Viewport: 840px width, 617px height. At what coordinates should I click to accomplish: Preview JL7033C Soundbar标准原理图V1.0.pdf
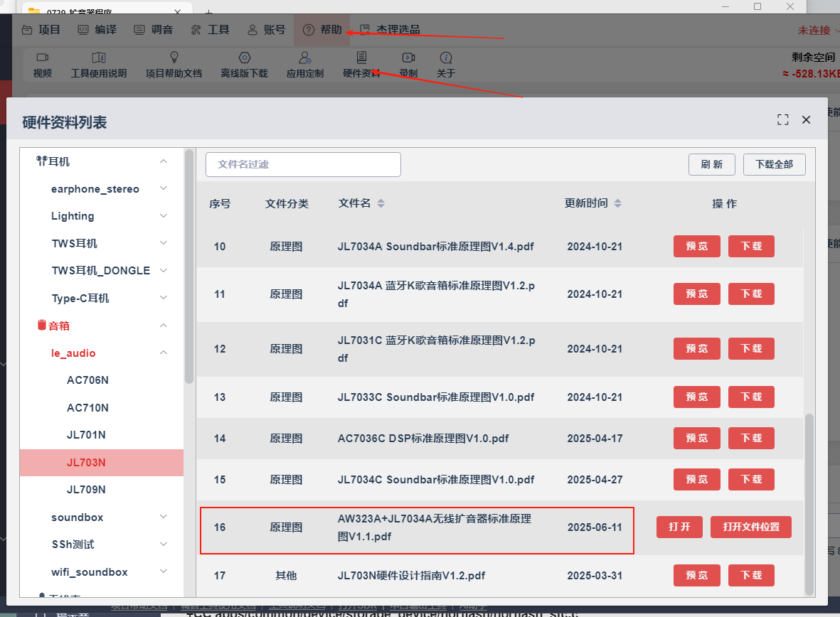coord(697,397)
